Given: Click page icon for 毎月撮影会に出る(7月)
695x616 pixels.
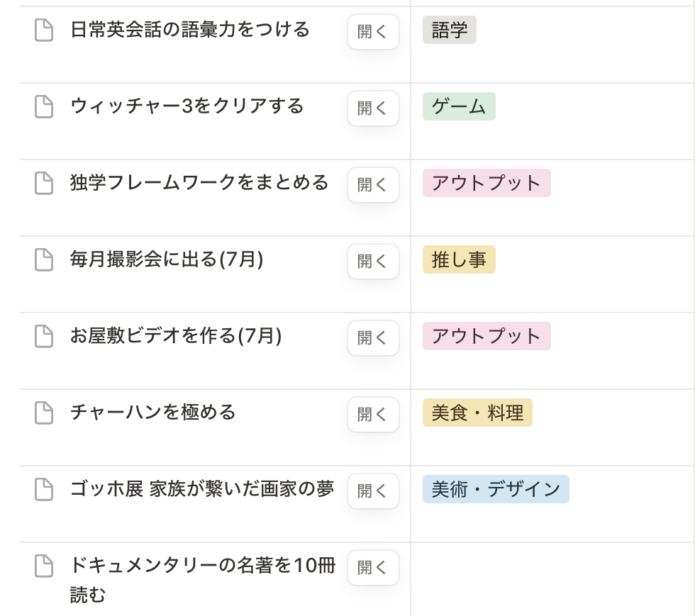Looking at the screenshot, I should (x=45, y=260).
